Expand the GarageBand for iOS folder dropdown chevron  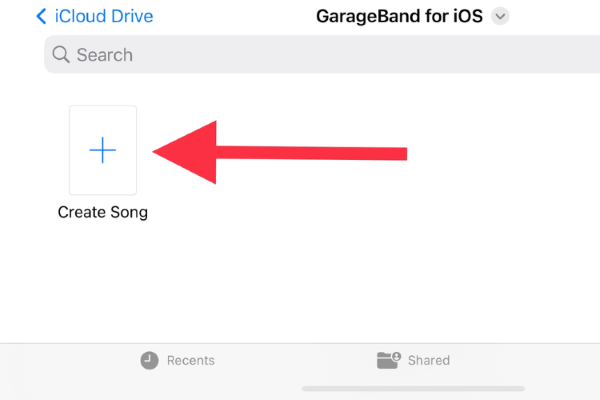click(501, 17)
